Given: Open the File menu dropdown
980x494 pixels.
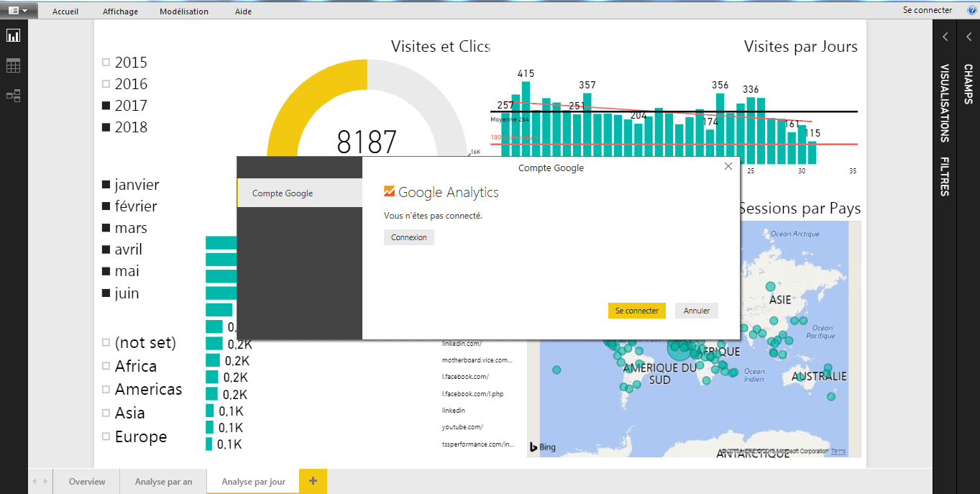Looking at the screenshot, I should point(19,11).
